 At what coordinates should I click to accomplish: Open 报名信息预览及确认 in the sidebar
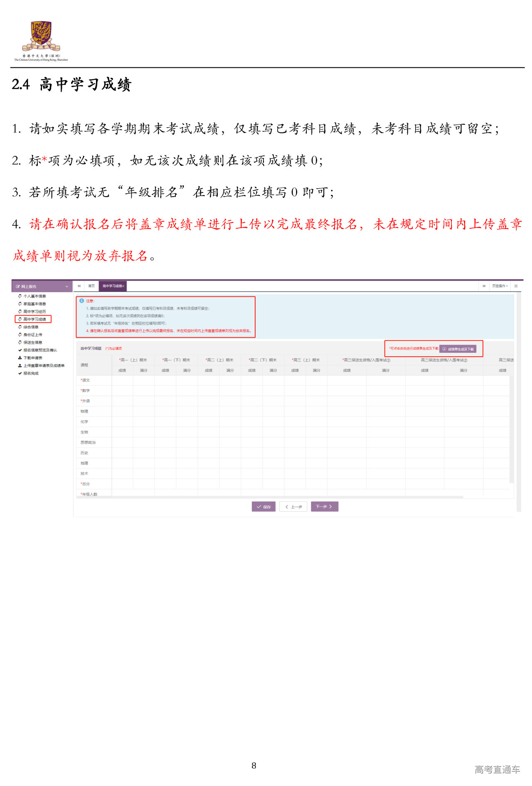[x=40, y=350]
